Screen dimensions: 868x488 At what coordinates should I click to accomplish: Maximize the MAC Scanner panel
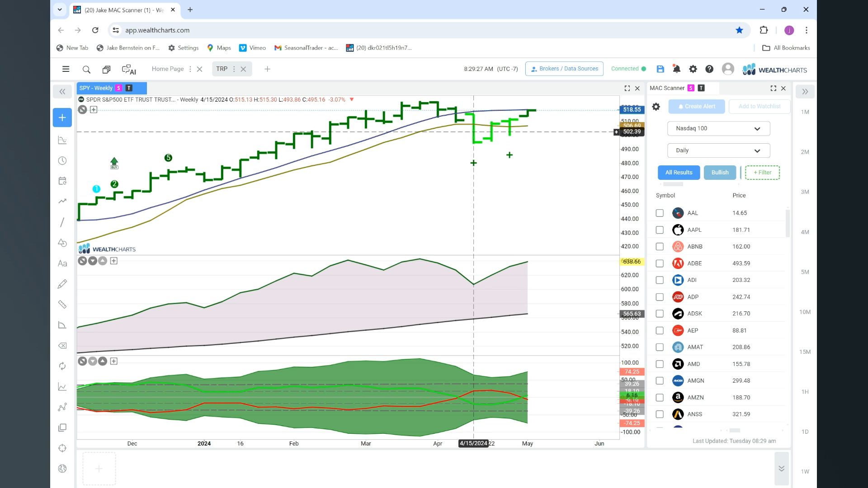tap(773, 88)
